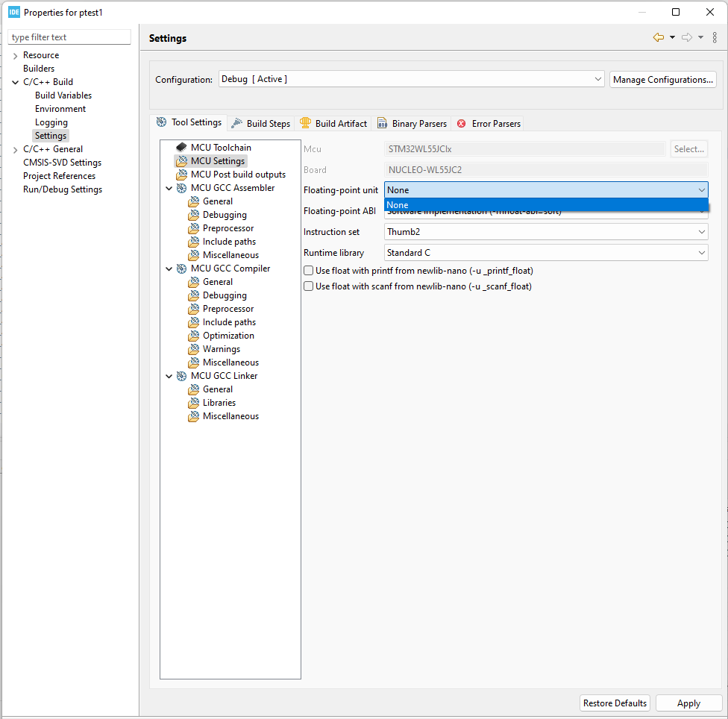Click the Apply button

pyautogui.click(x=688, y=703)
